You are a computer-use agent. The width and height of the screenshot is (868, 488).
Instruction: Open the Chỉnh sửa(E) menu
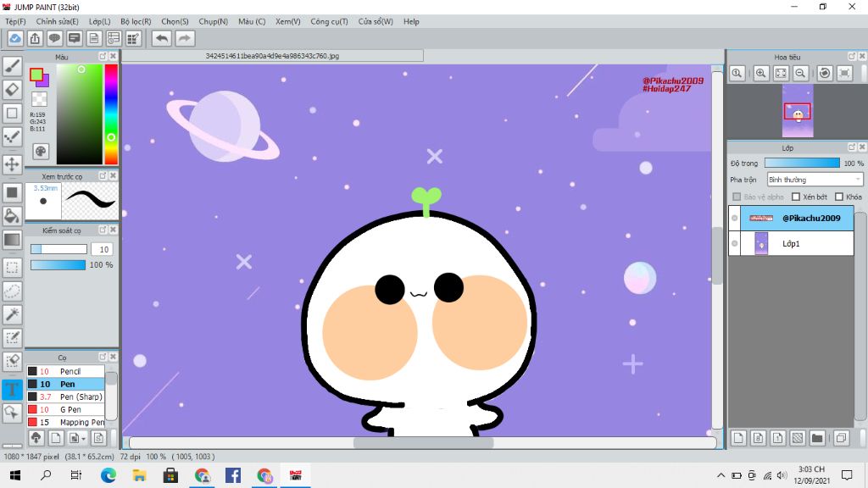pyautogui.click(x=57, y=21)
